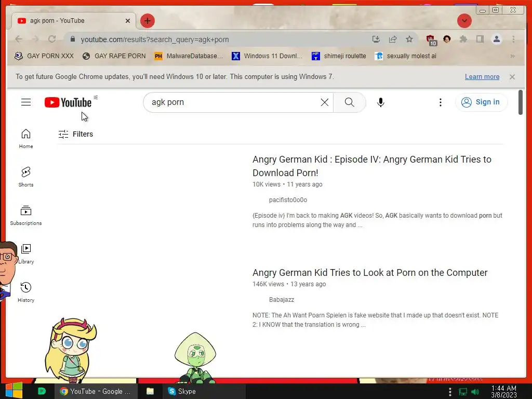Image resolution: width=532 pixels, height=399 pixels.
Task: Open Library in YouTube sidebar
Action: [26, 254]
